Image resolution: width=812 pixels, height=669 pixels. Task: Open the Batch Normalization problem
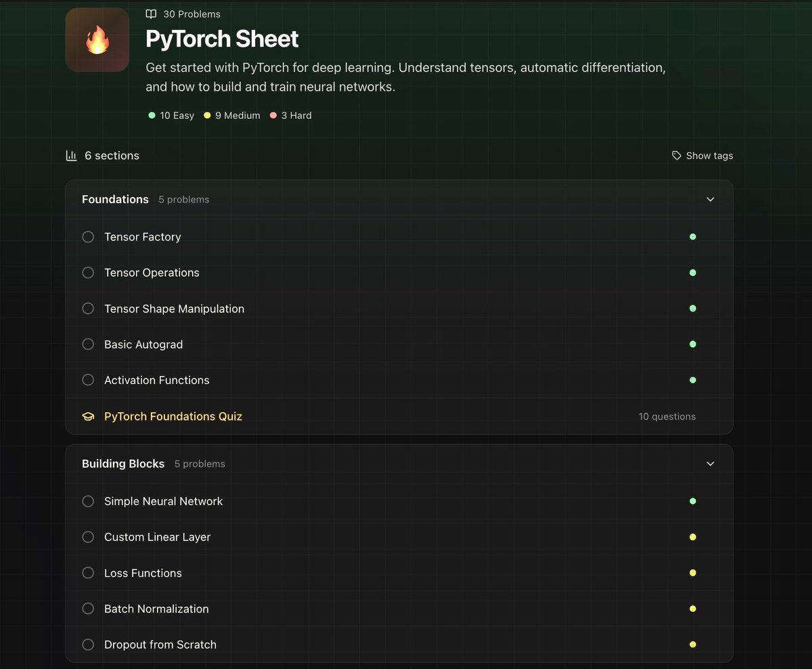tap(156, 609)
